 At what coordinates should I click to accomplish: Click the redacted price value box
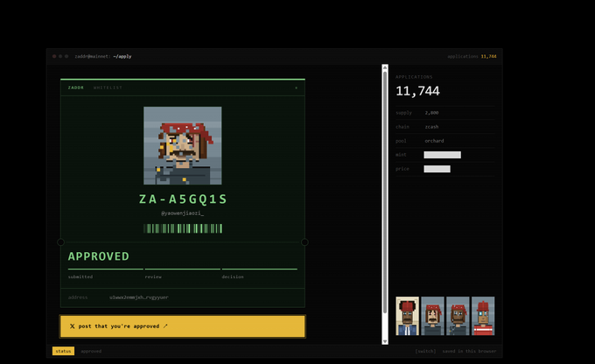click(437, 169)
